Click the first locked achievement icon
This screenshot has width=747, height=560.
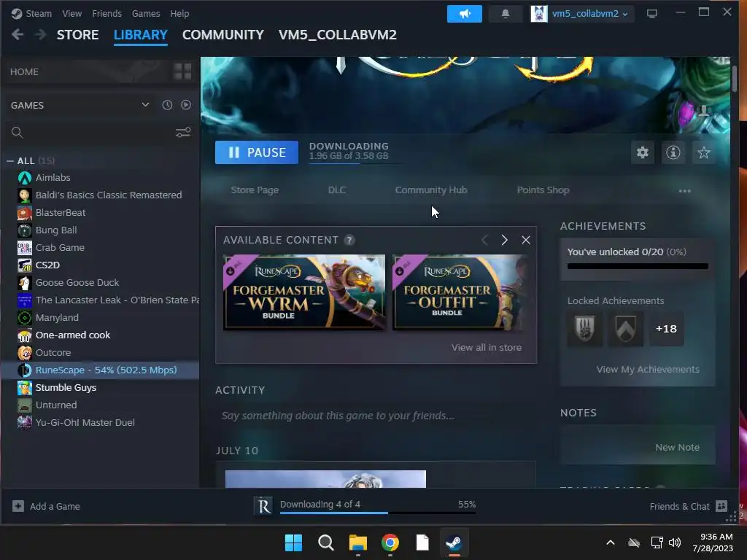click(x=584, y=329)
